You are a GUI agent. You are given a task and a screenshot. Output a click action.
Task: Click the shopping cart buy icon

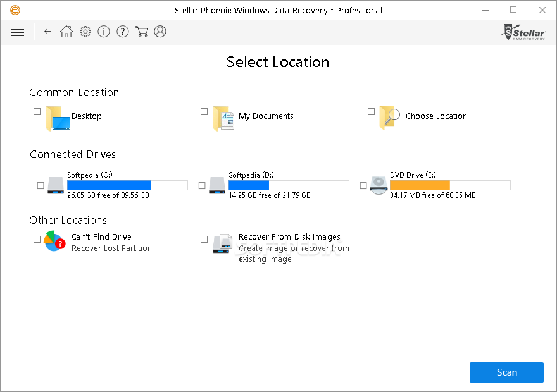pos(142,32)
